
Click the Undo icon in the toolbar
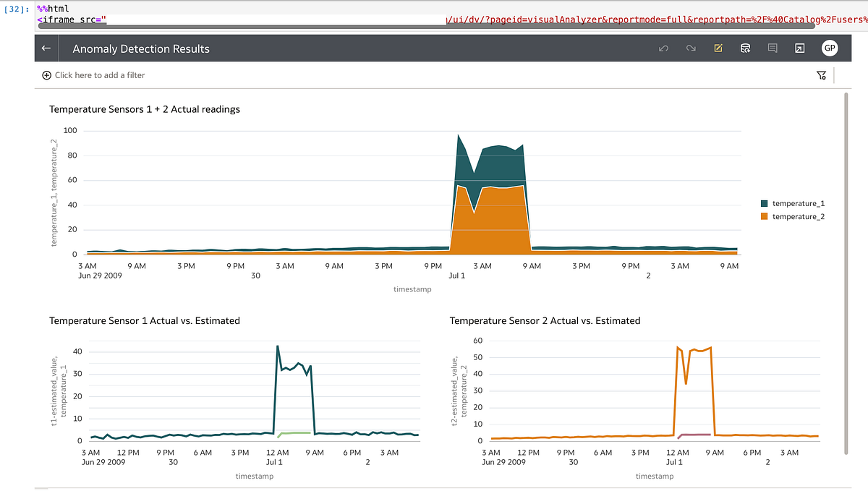(x=663, y=48)
